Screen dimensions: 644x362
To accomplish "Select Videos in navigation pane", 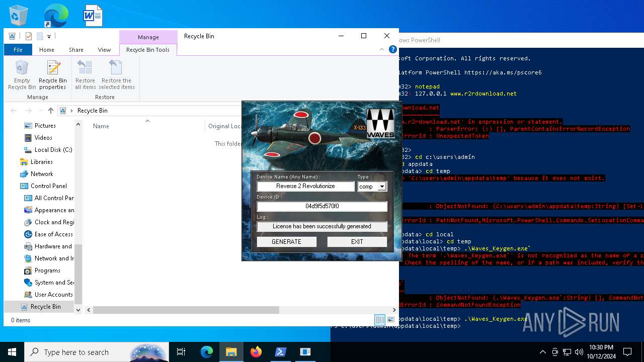I will pos(43,138).
